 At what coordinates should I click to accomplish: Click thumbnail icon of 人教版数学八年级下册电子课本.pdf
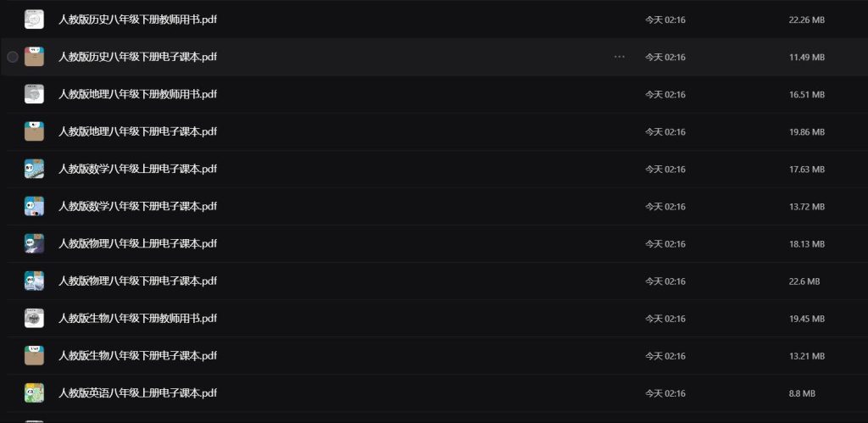coord(34,206)
